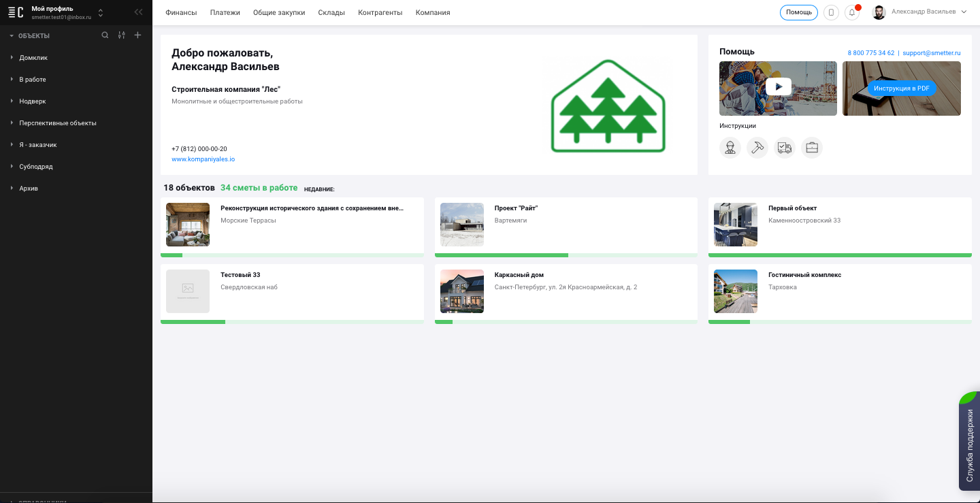The width and height of the screenshot is (980, 503).
Task: Play the help video
Action: pos(778,87)
